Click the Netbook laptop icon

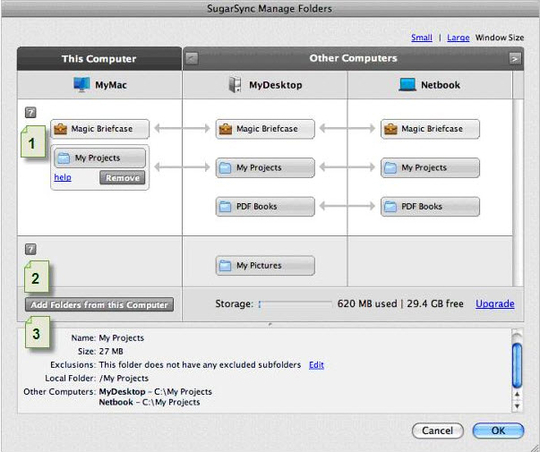pyautogui.click(x=407, y=84)
